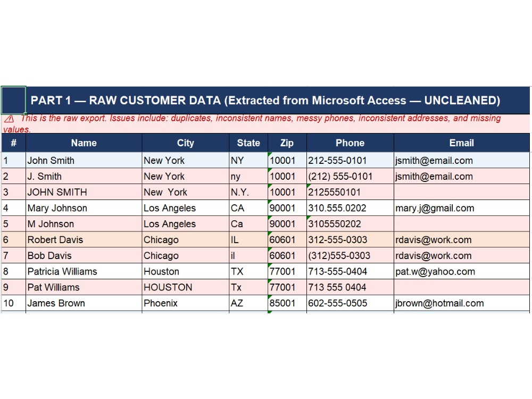Click row number 10 cell
The width and height of the screenshot is (532, 399).
(x=14, y=303)
